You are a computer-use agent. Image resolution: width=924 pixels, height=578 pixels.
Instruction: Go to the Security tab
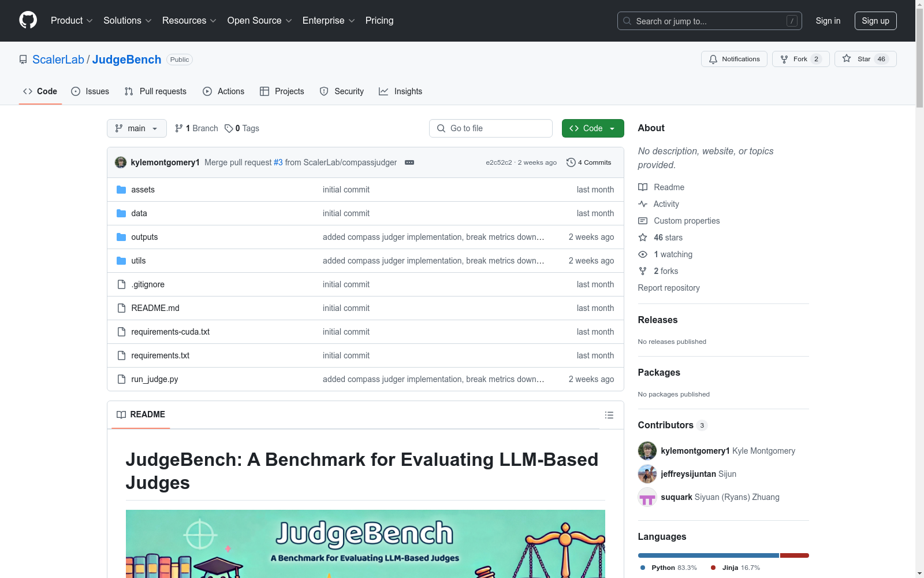pyautogui.click(x=342, y=91)
